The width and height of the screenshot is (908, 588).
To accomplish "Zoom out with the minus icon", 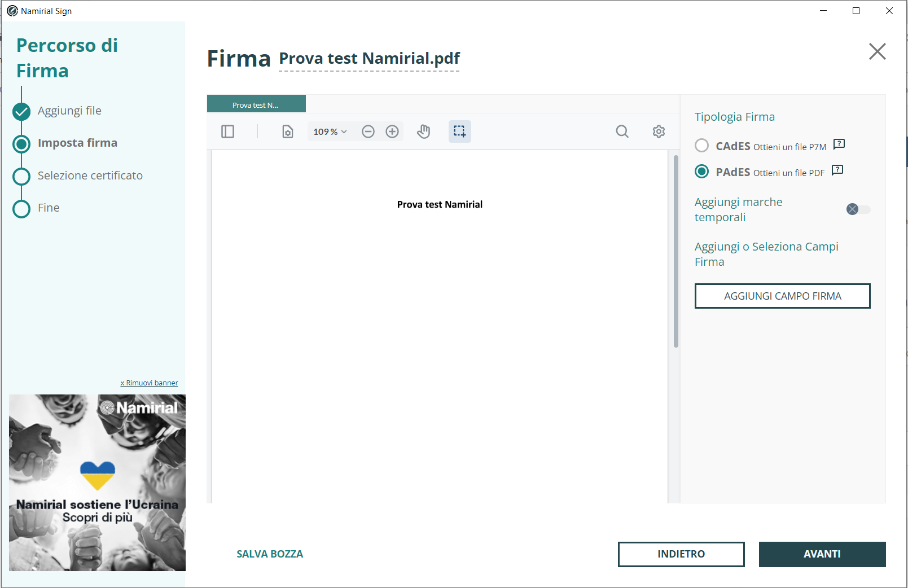I will (x=368, y=131).
